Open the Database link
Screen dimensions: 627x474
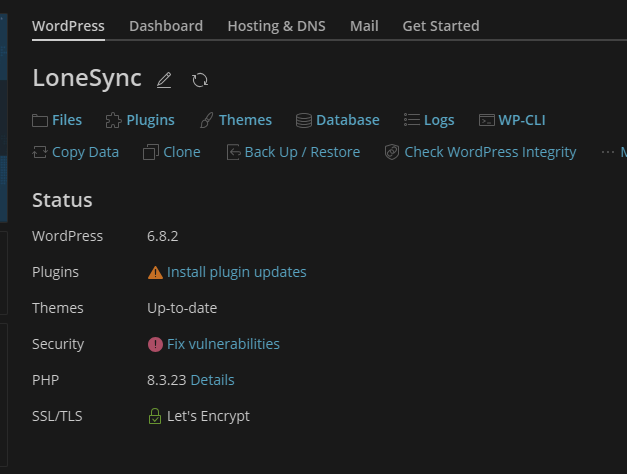click(348, 120)
